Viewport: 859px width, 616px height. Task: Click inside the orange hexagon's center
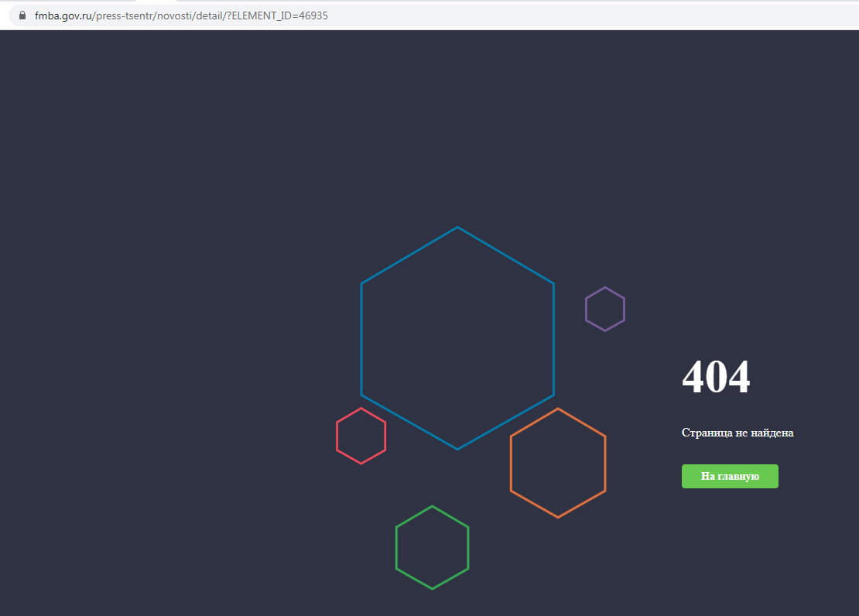click(x=558, y=463)
